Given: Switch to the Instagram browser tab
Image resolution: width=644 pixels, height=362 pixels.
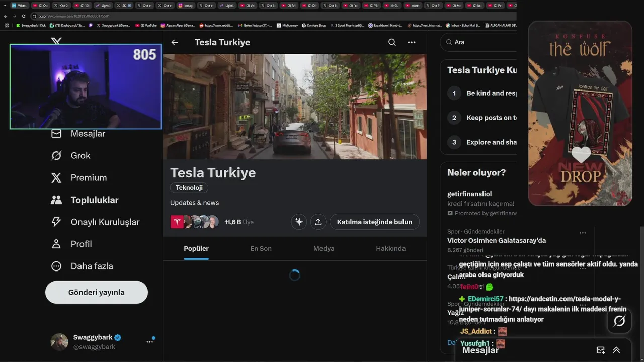Looking at the screenshot, I should [186, 5].
